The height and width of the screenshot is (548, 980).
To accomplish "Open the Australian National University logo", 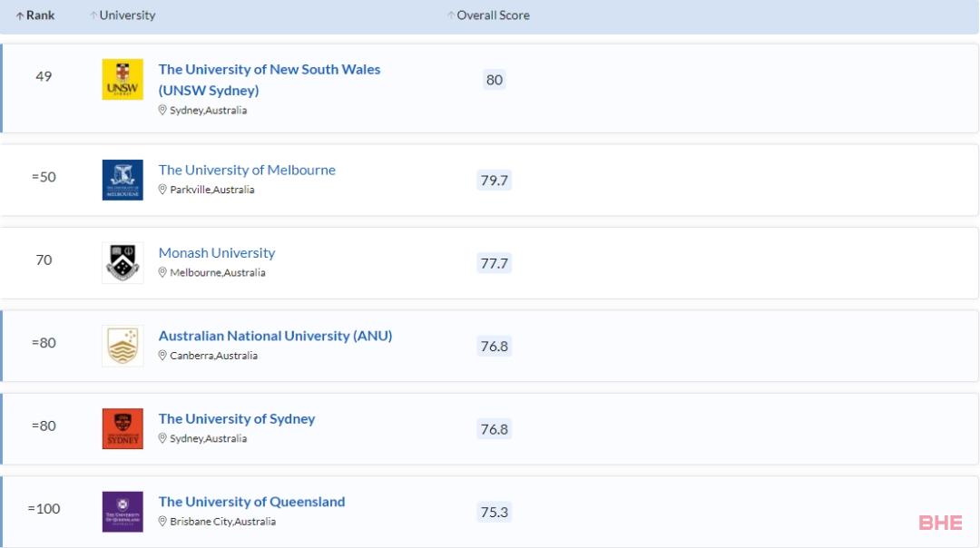I will [x=122, y=347].
